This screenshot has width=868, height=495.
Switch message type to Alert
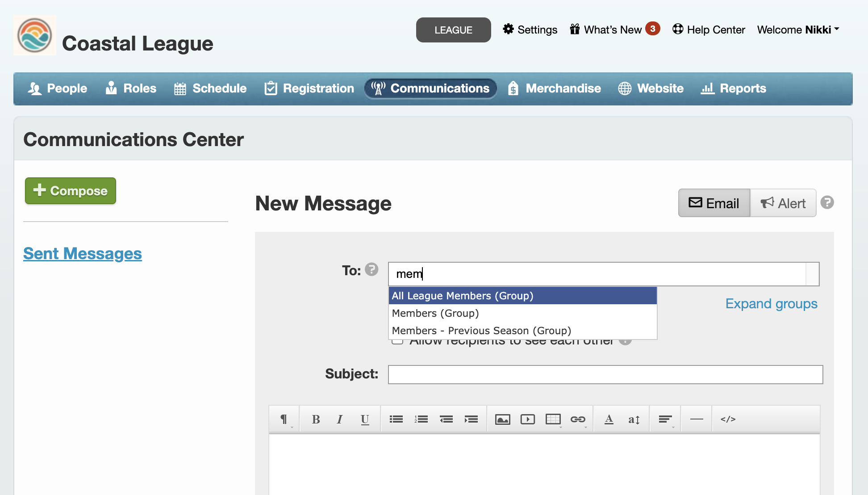point(783,203)
